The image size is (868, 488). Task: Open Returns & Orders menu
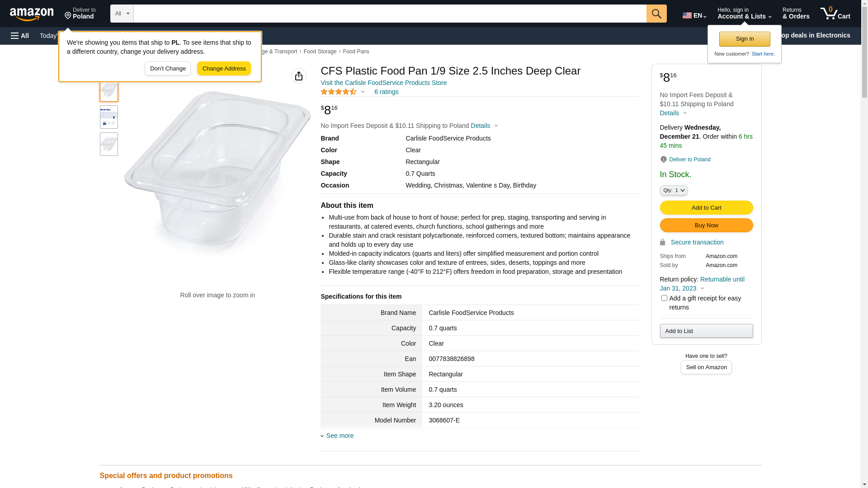[796, 14]
